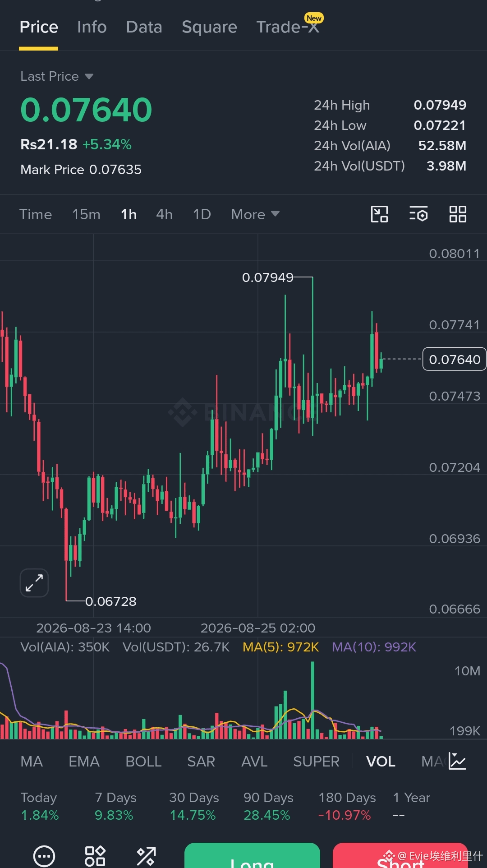Image resolution: width=487 pixels, height=868 pixels.
Task: Tap the 2026-08-23 14:00 date label
Action: [x=93, y=628]
